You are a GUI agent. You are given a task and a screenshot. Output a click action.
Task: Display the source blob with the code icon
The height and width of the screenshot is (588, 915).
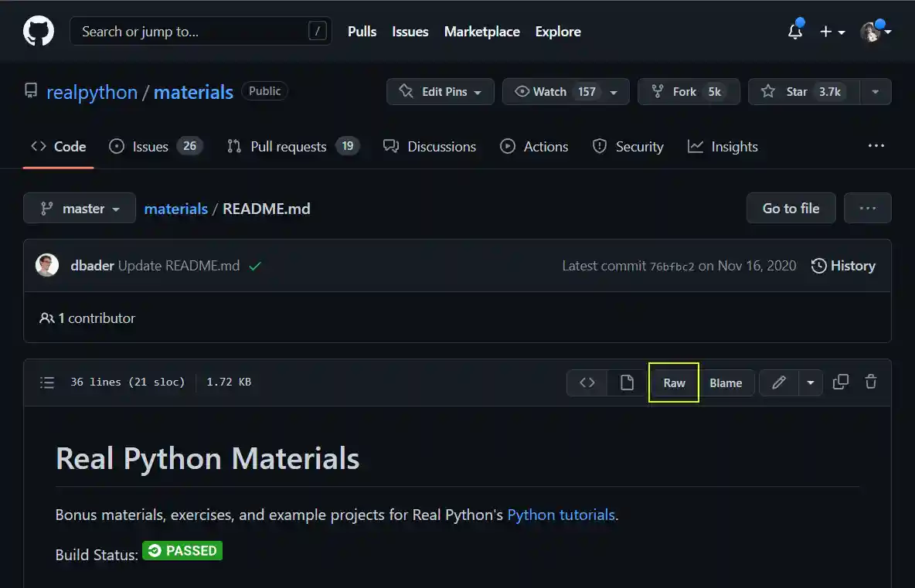click(587, 382)
